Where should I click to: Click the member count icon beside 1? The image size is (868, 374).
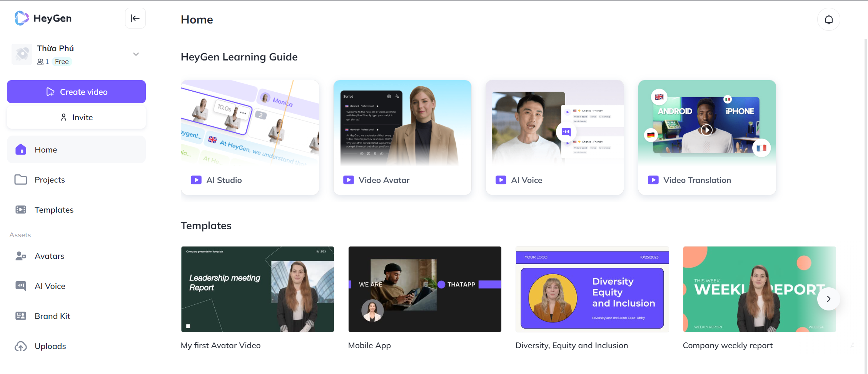[40, 62]
